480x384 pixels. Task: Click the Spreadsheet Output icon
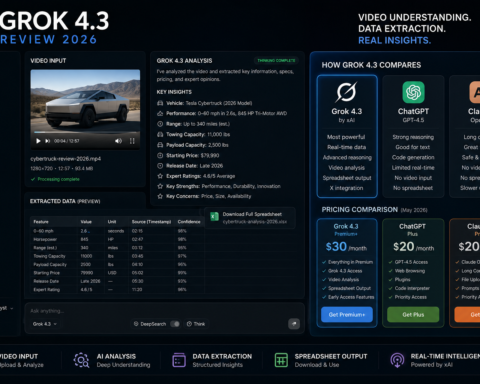[281, 360]
